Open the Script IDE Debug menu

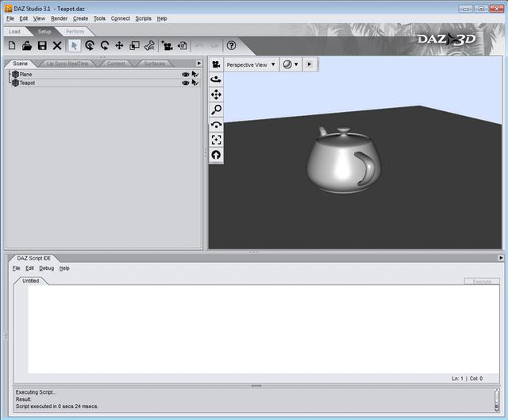click(x=47, y=268)
